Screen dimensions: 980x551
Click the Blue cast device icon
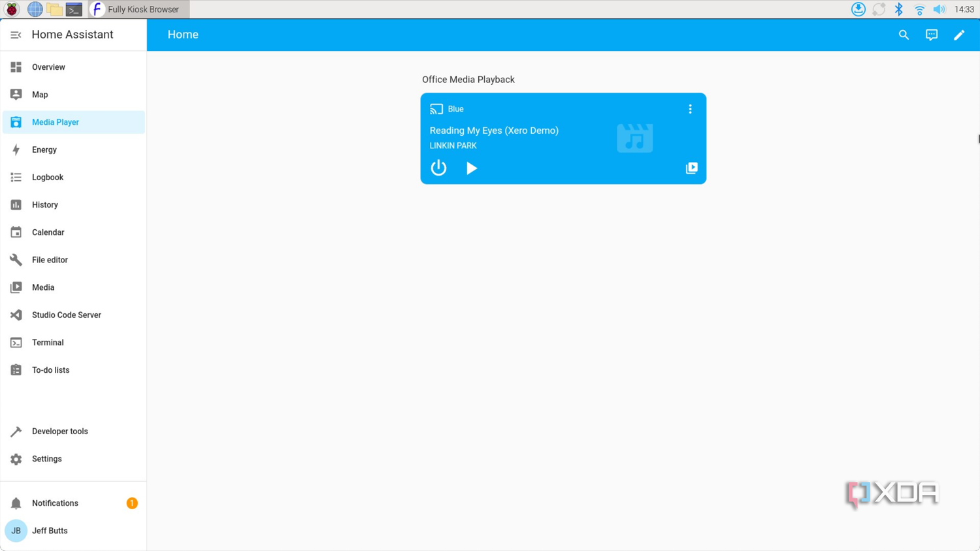click(x=436, y=109)
